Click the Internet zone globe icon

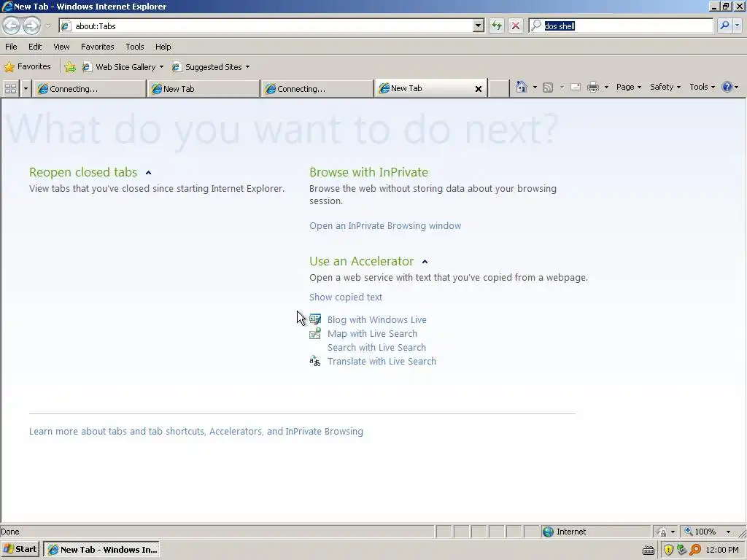pyautogui.click(x=549, y=532)
